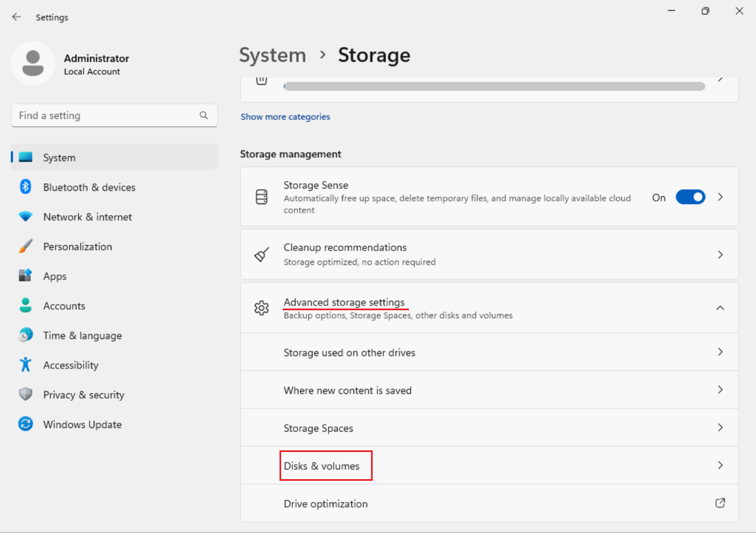Click the Administrator profile avatar
Viewport: 756px width, 533px height.
tap(33, 63)
